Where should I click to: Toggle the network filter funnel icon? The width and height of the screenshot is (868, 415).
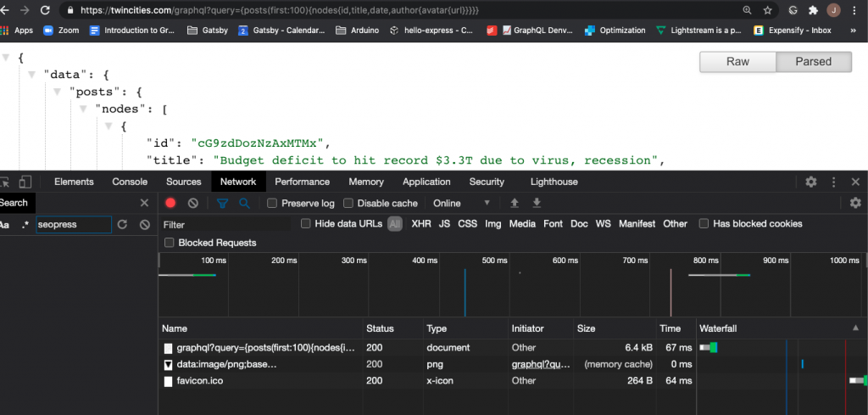click(222, 204)
